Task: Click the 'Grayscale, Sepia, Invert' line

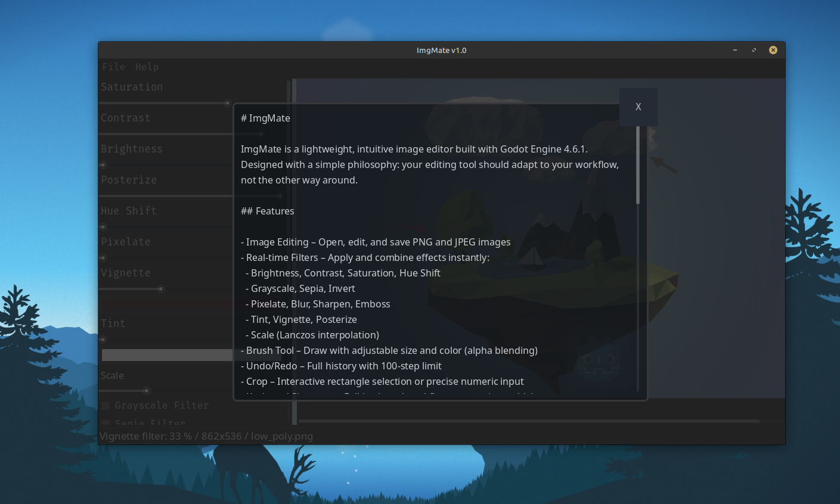Action: [x=300, y=289]
